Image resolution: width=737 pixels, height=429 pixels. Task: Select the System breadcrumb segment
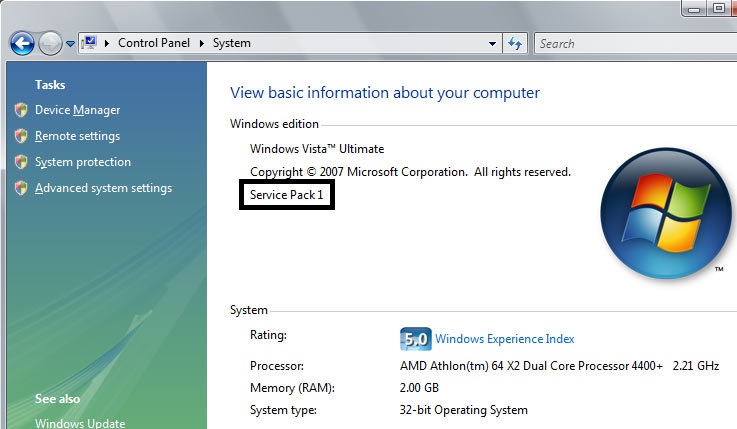[x=231, y=44]
